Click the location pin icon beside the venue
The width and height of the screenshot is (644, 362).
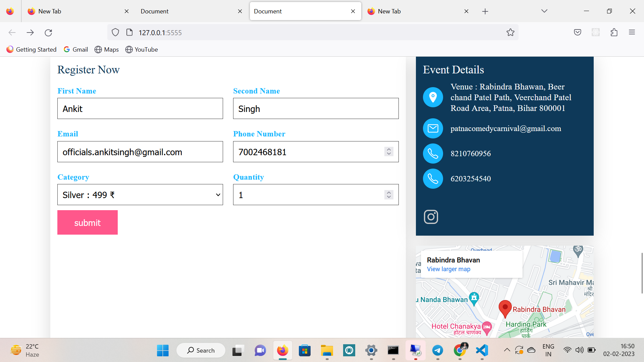pos(433,97)
